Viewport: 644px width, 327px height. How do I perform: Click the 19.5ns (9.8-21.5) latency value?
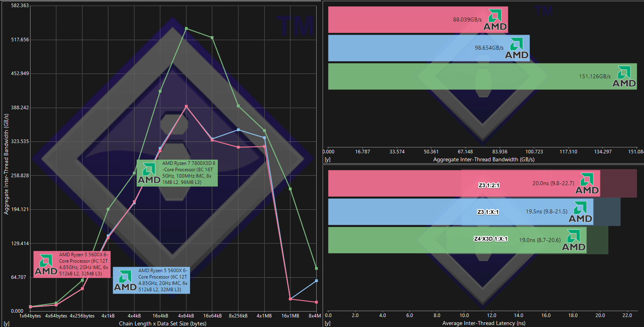pos(546,211)
